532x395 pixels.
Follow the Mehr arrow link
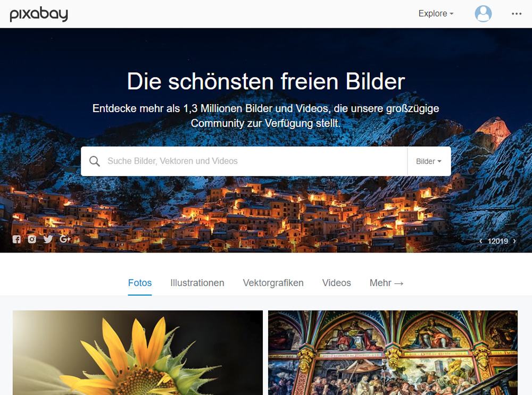(386, 283)
